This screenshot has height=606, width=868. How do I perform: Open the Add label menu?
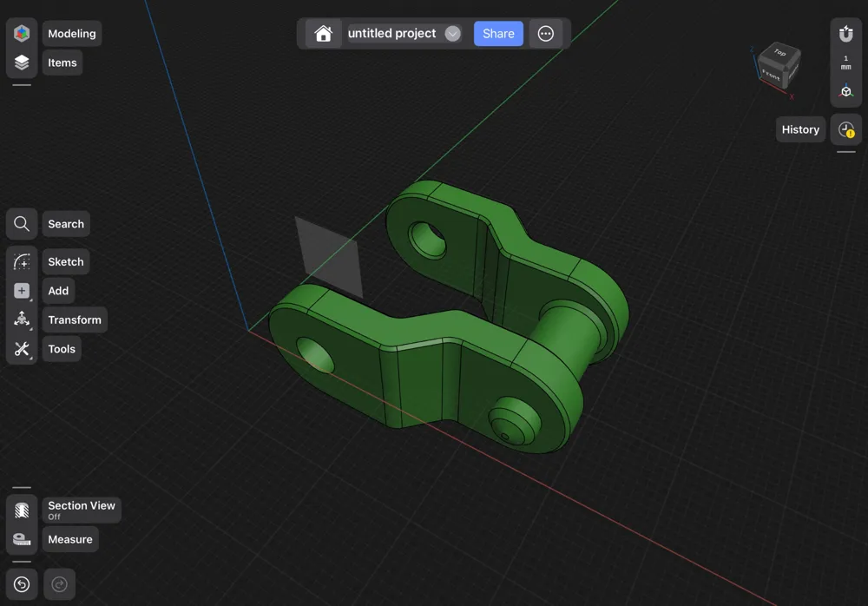tap(59, 291)
